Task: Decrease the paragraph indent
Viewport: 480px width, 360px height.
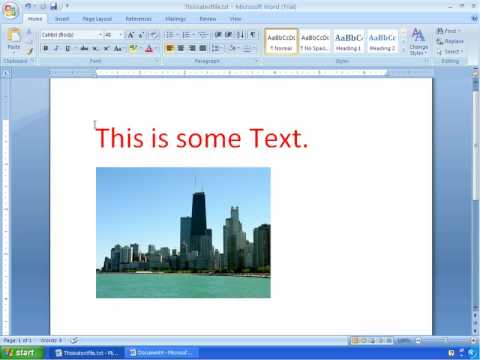Action: (x=218, y=35)
